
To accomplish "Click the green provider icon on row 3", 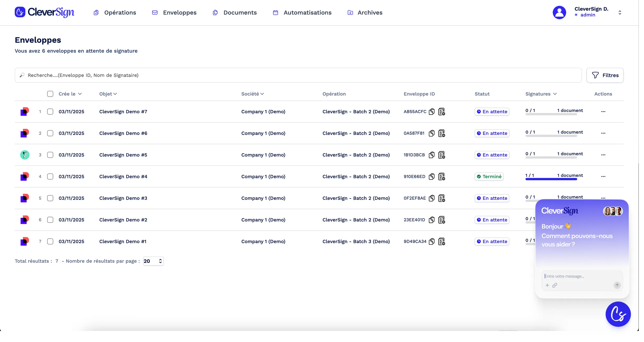I will [x=25, y=155].
